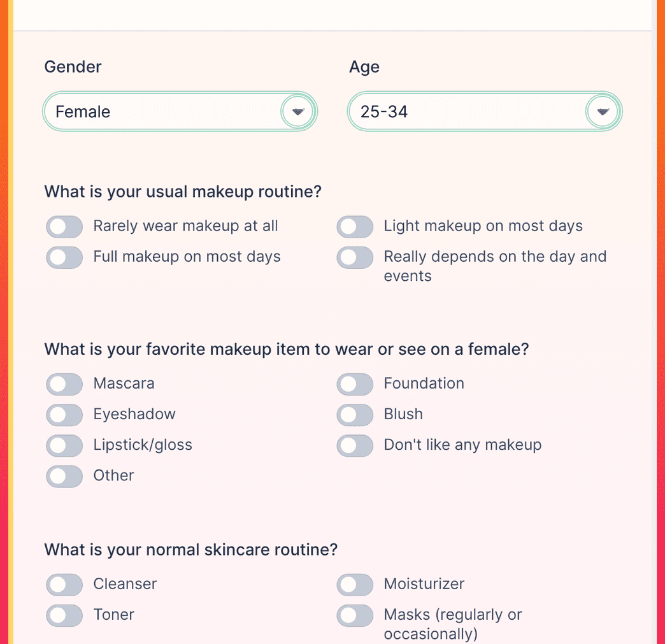The image size is (665, 644).
Task: Open the Age dropdown
Action: (x=484, y=111)
